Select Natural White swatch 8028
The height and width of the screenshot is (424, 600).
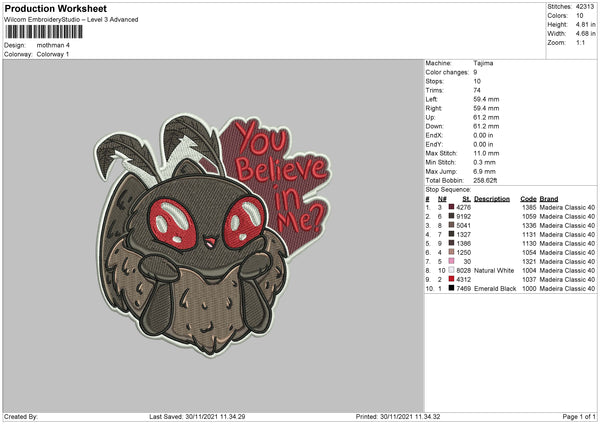[452, 270]
